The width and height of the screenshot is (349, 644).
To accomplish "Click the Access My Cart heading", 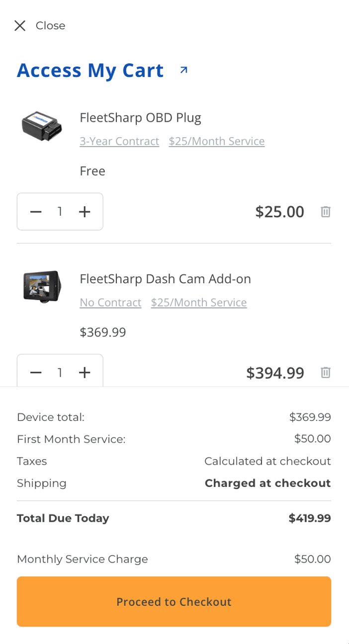I will pyautogui.click(x=90, y=71).
